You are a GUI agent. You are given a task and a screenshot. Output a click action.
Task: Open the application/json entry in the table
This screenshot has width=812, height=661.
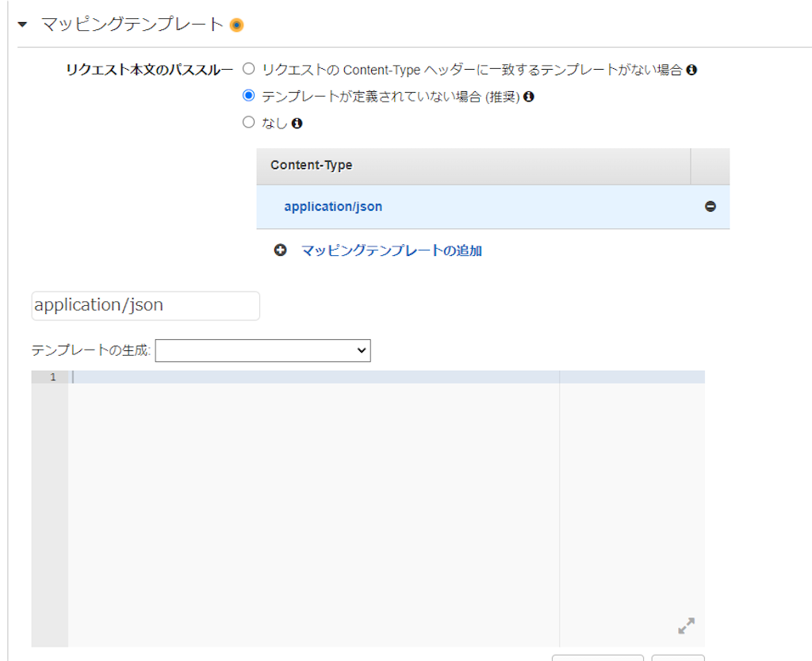click(x=333, y=207)
